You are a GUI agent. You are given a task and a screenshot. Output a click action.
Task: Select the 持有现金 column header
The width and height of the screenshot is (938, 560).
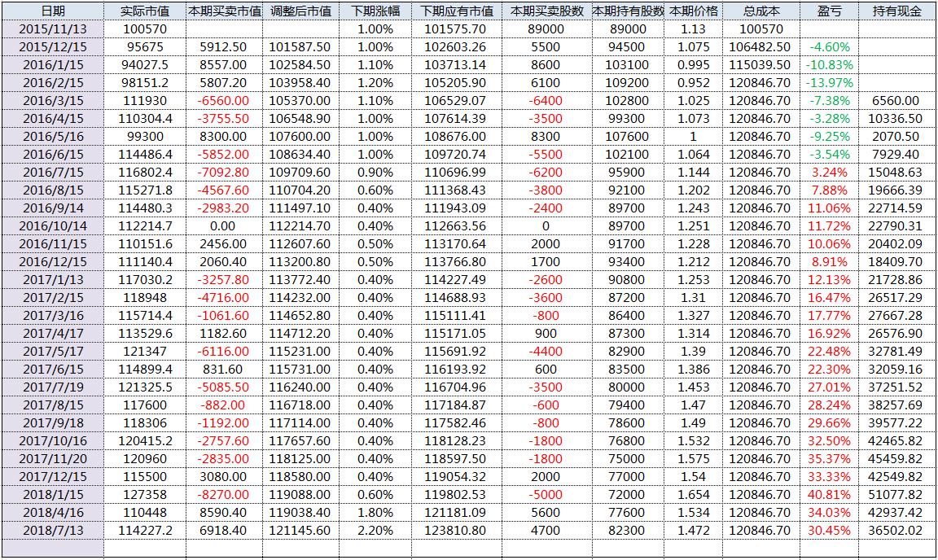896,11
